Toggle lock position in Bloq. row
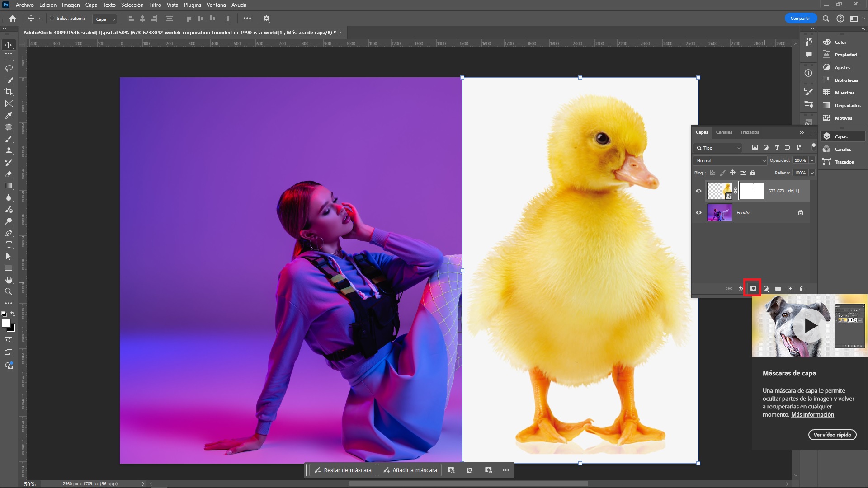868x488 pixels. tap(732, 173)
